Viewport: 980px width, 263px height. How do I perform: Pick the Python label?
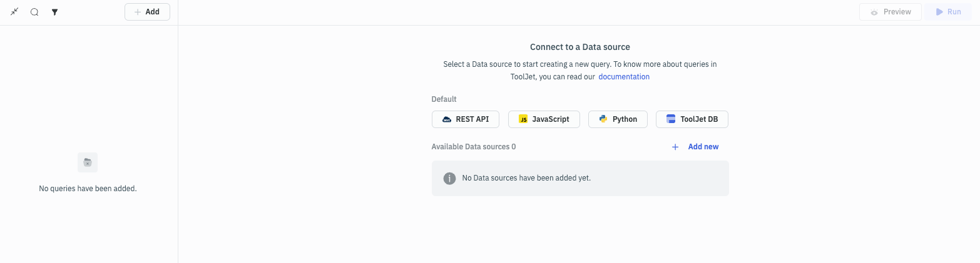625,119
